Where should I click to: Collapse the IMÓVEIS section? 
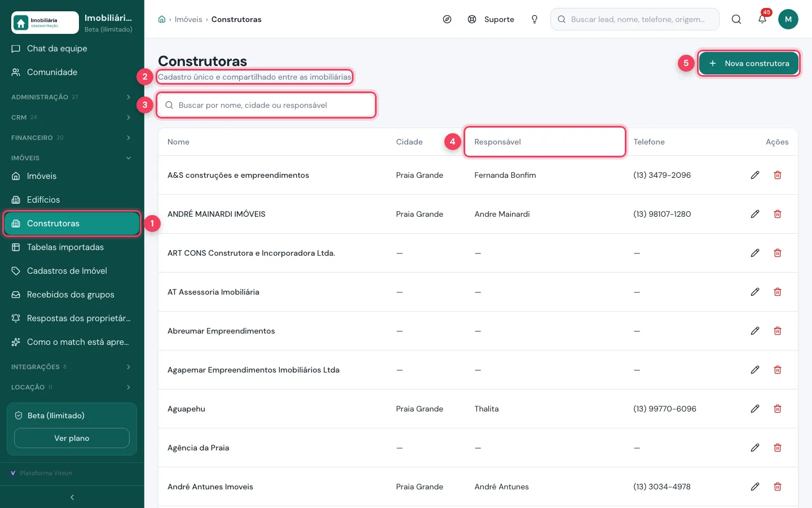click(x=72, y=158)
